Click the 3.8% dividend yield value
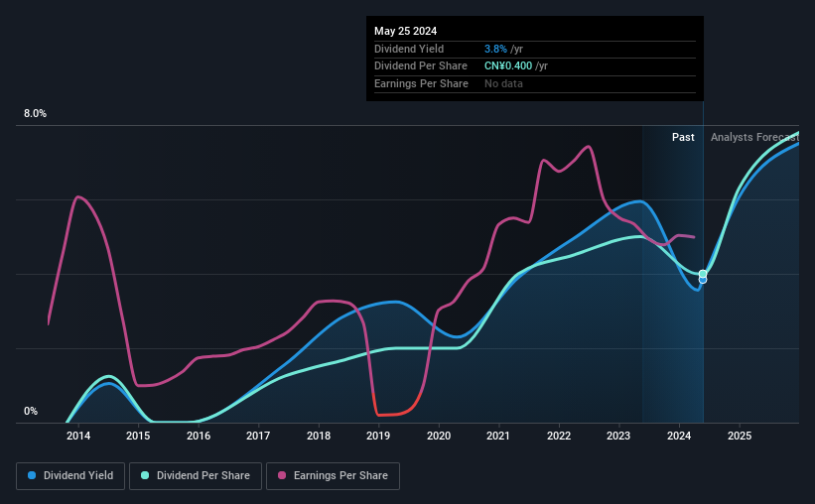815x504 pixels. tap(495, 49)
